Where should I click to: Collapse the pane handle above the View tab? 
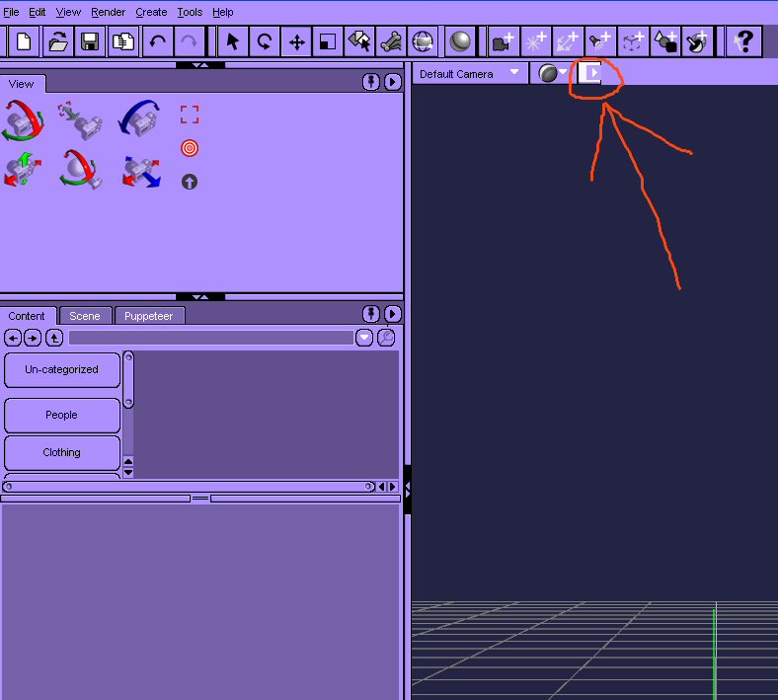click(200, 65)
